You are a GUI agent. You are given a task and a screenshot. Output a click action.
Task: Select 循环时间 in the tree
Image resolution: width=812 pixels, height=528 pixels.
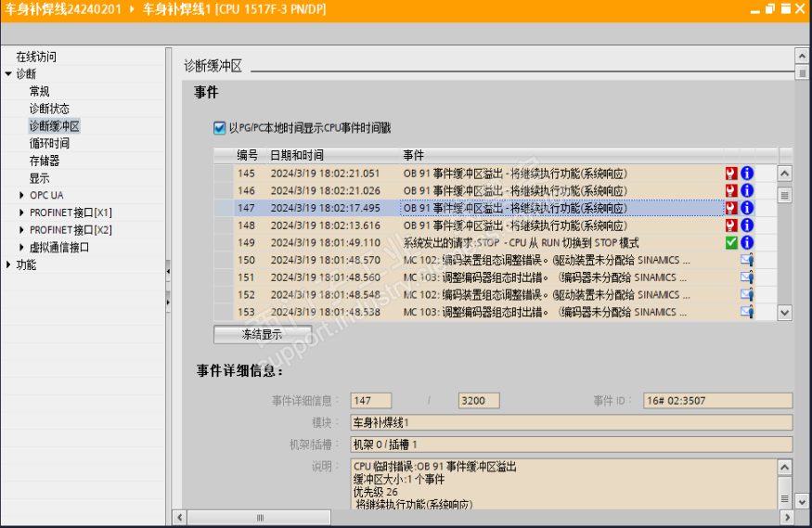click(x=49, y=144)
